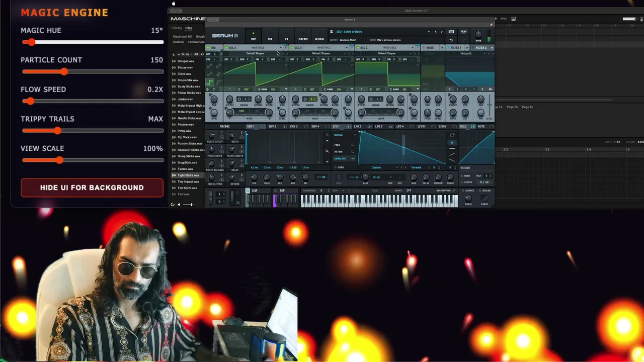Click the pin icon on Serum window
Viewport: 644px width, 362px height.
pos(491,25)
